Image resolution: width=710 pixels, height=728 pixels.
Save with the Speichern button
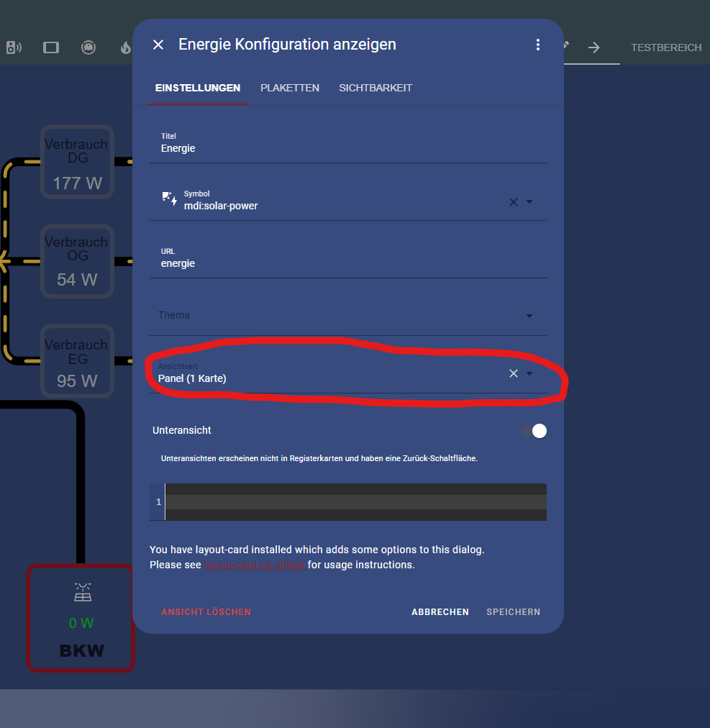513,612
